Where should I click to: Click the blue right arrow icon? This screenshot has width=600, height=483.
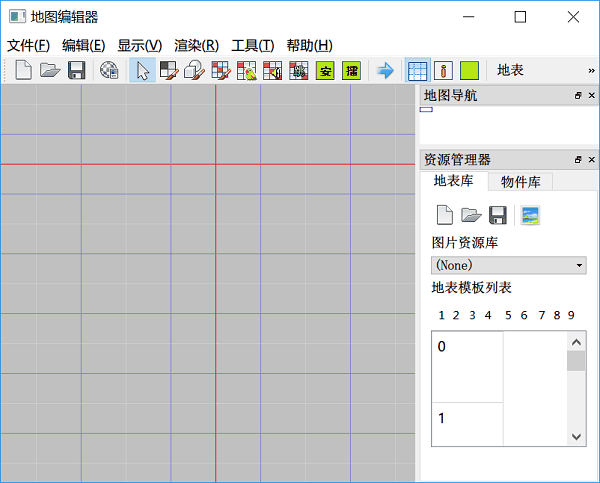385,70
